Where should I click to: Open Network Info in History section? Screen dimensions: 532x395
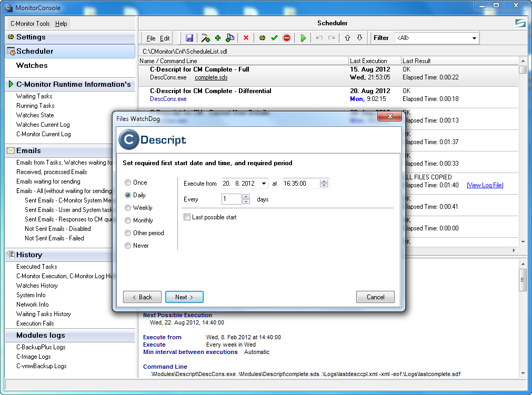[x=33, y=305]
